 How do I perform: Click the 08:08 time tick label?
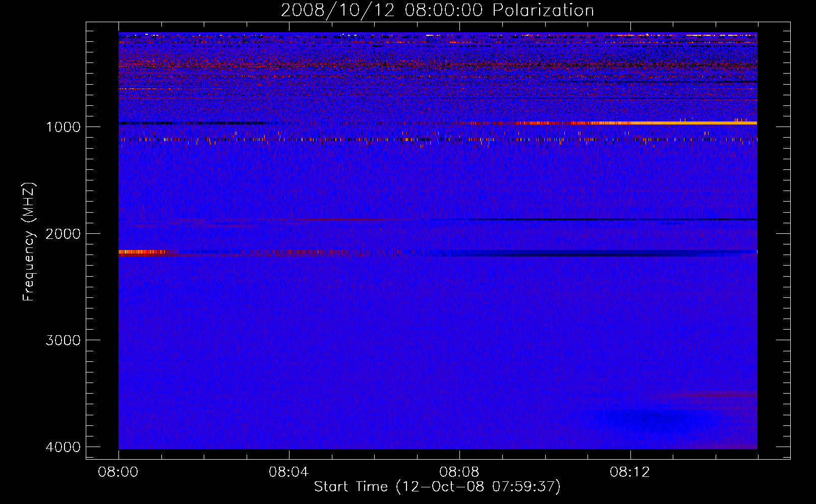coord(459,472)
